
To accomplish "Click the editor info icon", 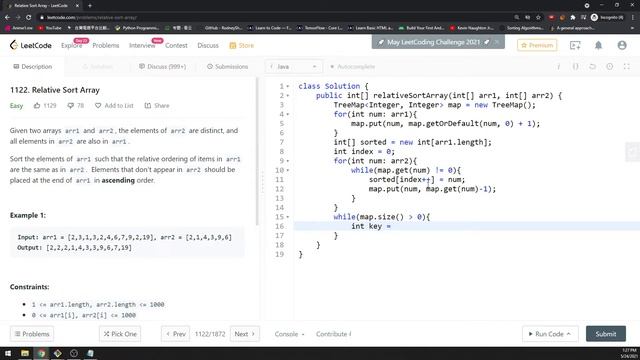I will point(559,67).
